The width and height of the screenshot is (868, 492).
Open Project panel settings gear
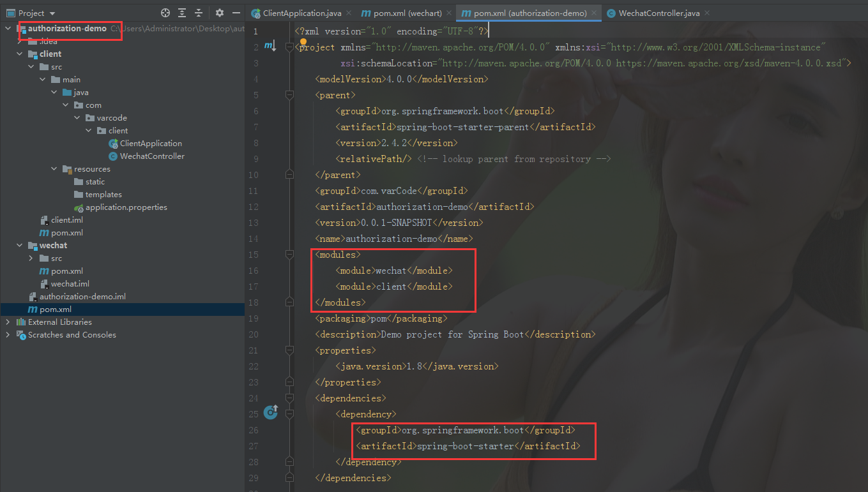tap(220, 13)
